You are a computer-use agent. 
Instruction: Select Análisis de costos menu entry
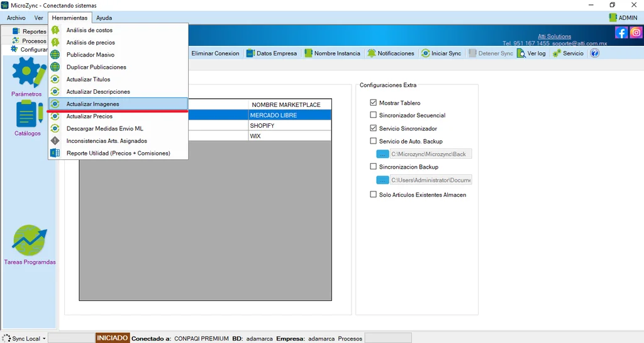[118, 30]
